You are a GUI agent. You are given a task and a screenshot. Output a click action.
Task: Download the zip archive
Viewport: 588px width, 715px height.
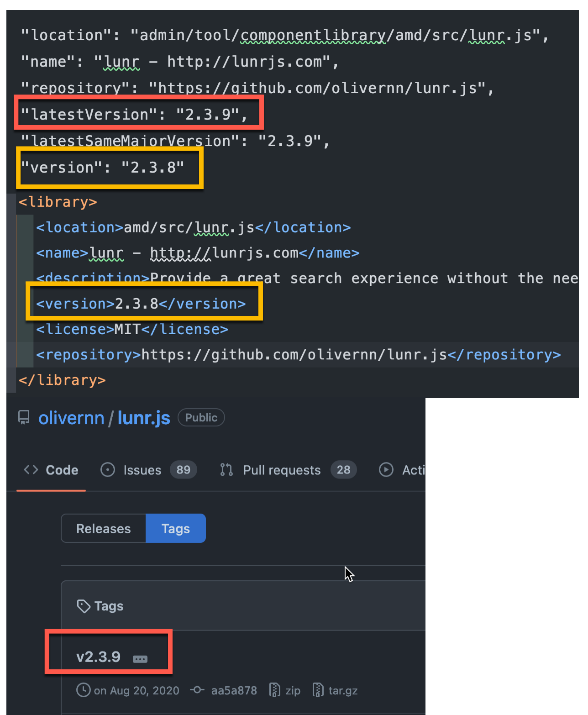tap(293, 690)
